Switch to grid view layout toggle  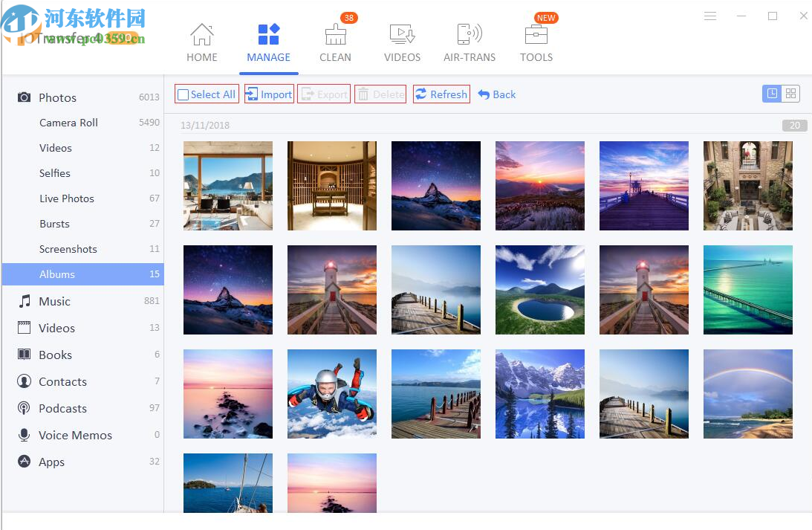point(790,93)
